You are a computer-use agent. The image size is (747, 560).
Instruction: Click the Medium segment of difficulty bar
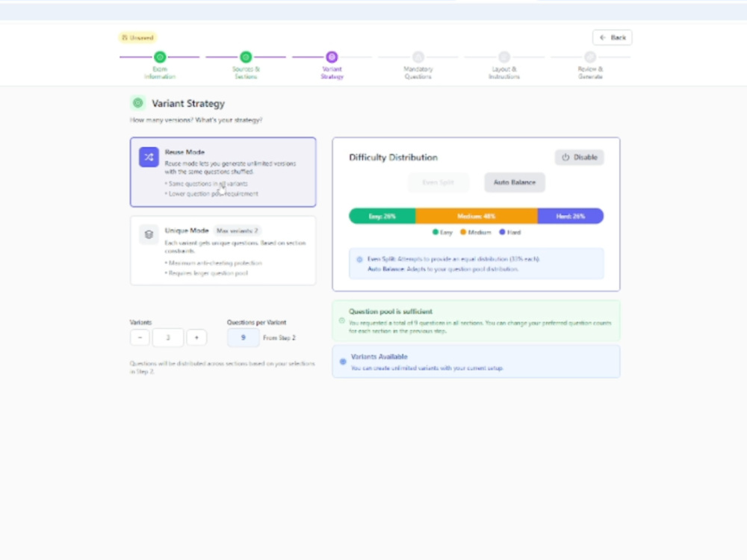click(x=477, y=217)
